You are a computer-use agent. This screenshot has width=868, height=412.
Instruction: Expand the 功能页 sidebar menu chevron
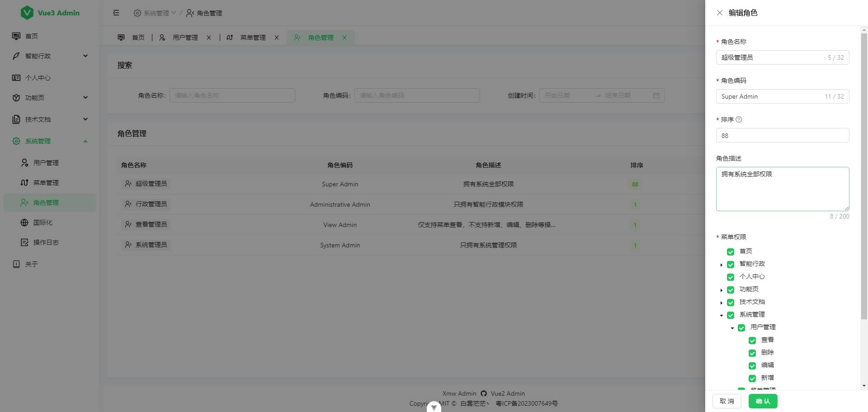coord(85,98)
